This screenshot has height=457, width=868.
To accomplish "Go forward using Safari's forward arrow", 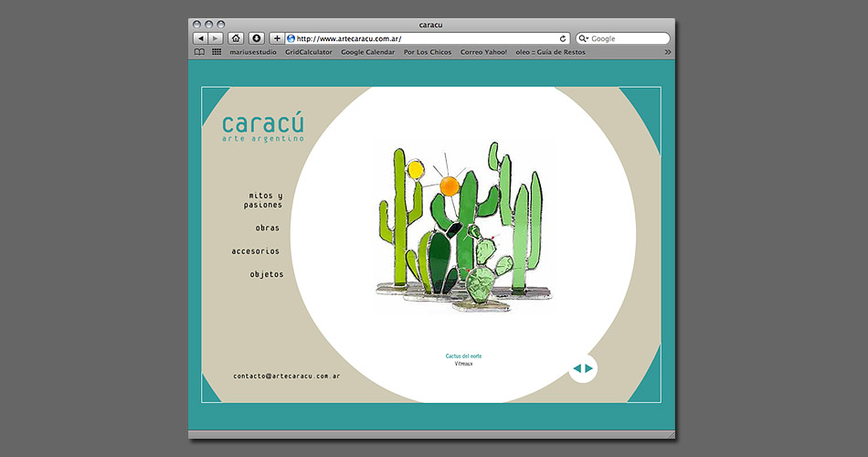I will tap(216, 38).
